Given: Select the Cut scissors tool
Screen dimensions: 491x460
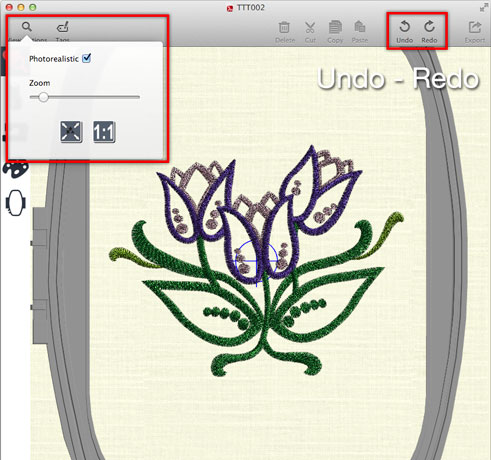Looking at the screenshot, I should pyautogui.click(x=310, y=27).
